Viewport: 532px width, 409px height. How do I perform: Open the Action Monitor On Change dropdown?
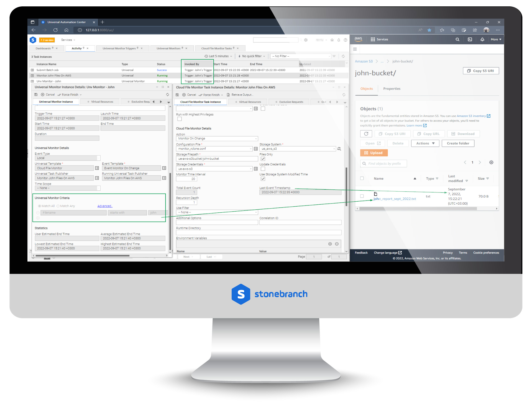coord(217,139)
